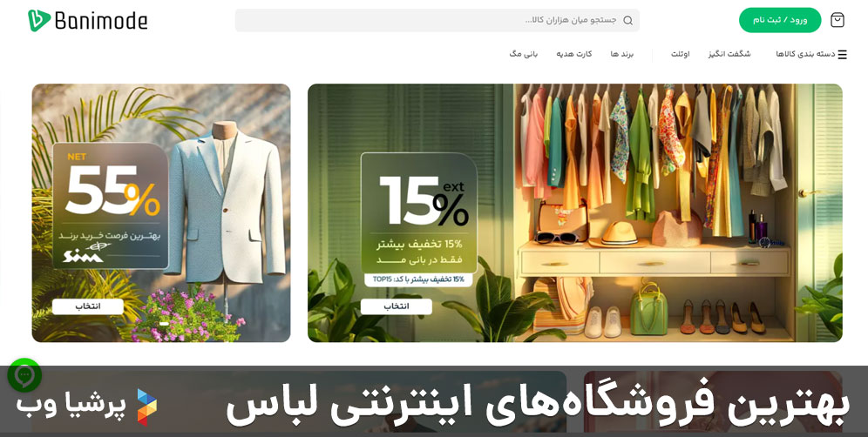Click انتخاب button on 15% banner
Viewport: 868px width, 437px height.
[x=396, y=306]
